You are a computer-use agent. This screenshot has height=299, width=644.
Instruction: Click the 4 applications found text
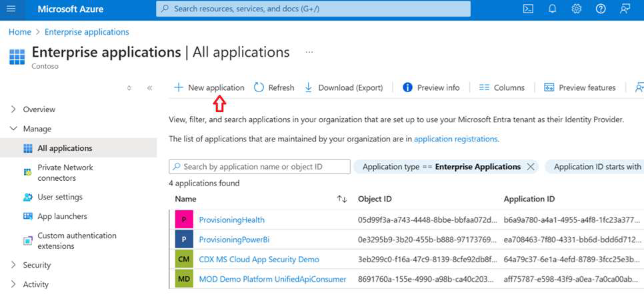coord(204,184)
